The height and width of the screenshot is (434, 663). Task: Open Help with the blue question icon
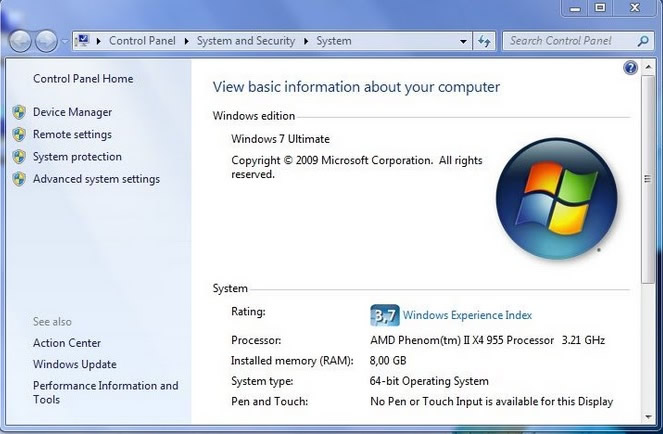click(630, 68)
